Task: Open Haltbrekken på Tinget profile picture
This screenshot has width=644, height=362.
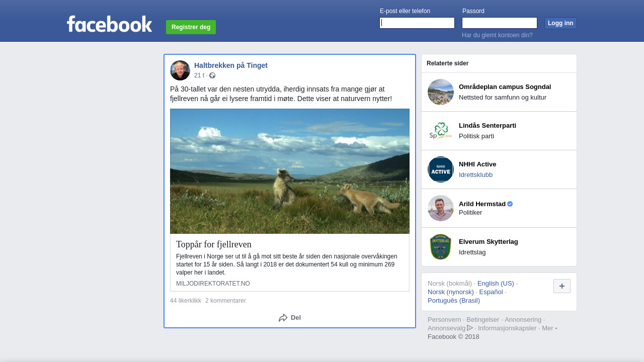Action: click(x=180, y=70)
